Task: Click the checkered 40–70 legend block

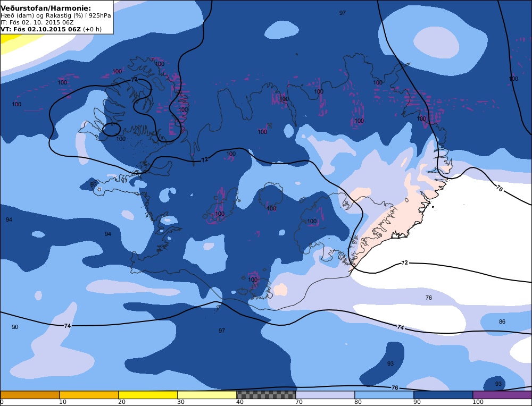Action: (266, 394)
